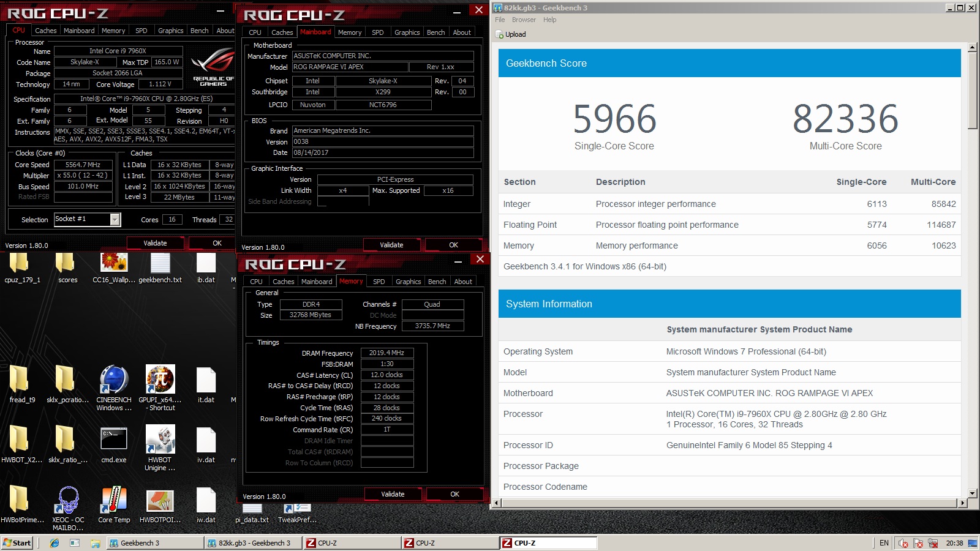Open About tab in Mainboard window
980x551 pixels.
point(462,32)
